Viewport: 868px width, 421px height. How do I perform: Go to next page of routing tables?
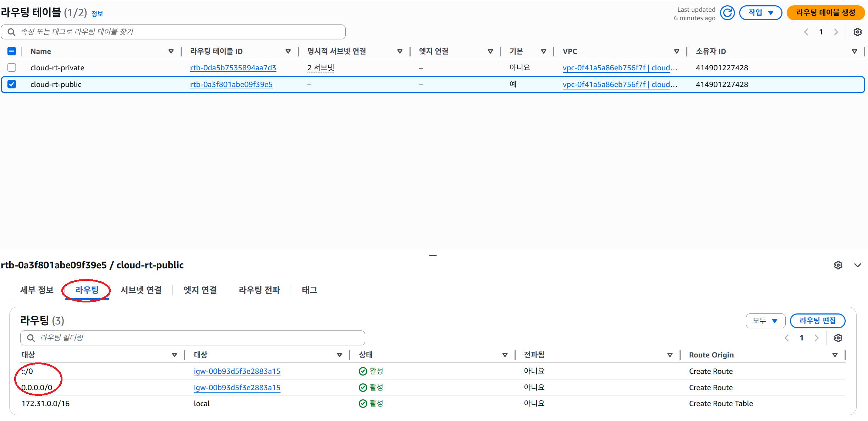pyautogui.click(x=836, y=32)
